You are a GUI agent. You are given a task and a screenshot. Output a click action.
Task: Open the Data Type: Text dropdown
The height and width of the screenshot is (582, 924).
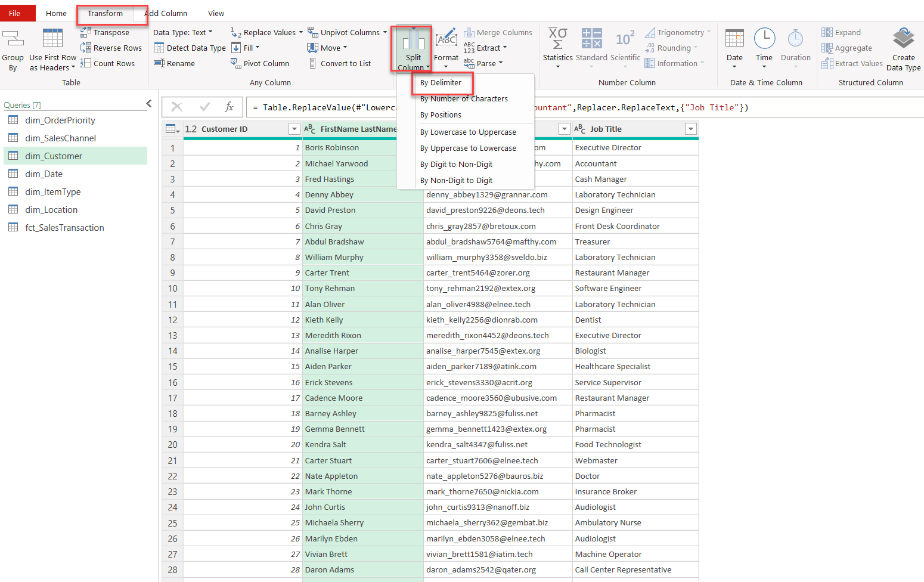(x=182, y=32)
